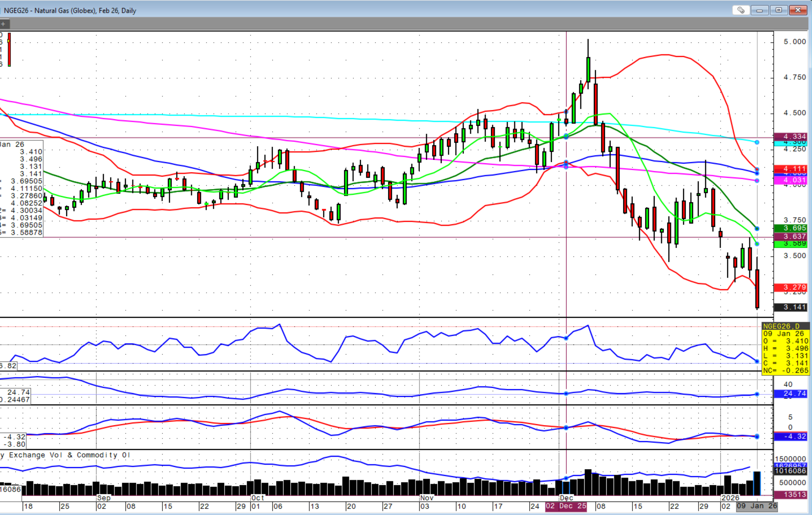Viewport: 812px width, 515px height.
Task: Click the 09 Jan 26 cursor date
Action: pos(757,506)
